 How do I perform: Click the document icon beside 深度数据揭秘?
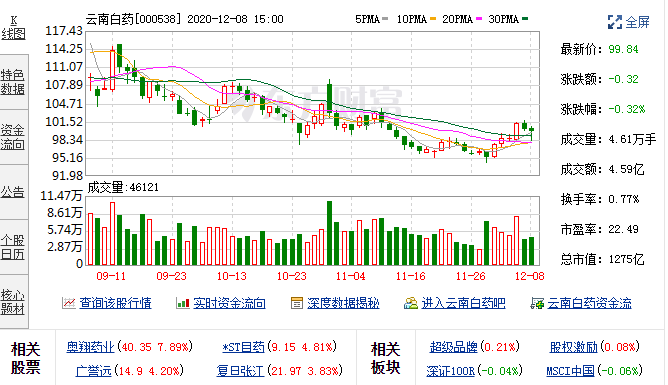tap(297, 303)
